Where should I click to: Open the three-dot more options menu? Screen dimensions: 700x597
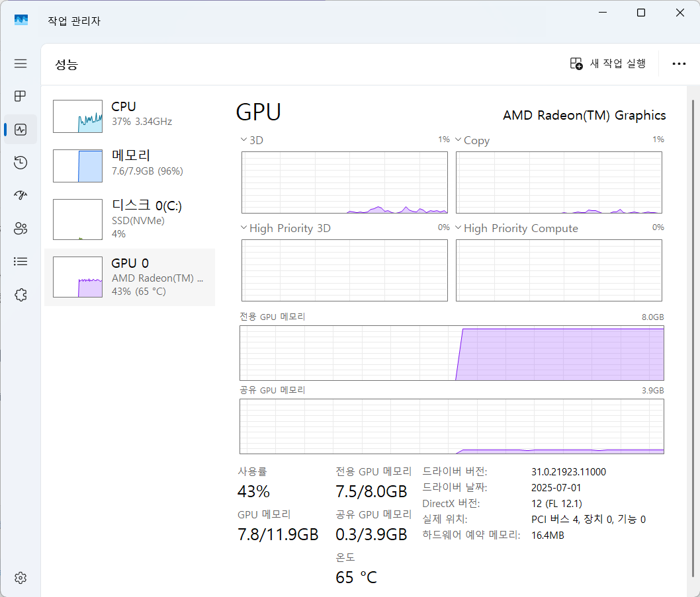[x=679, y=64]
